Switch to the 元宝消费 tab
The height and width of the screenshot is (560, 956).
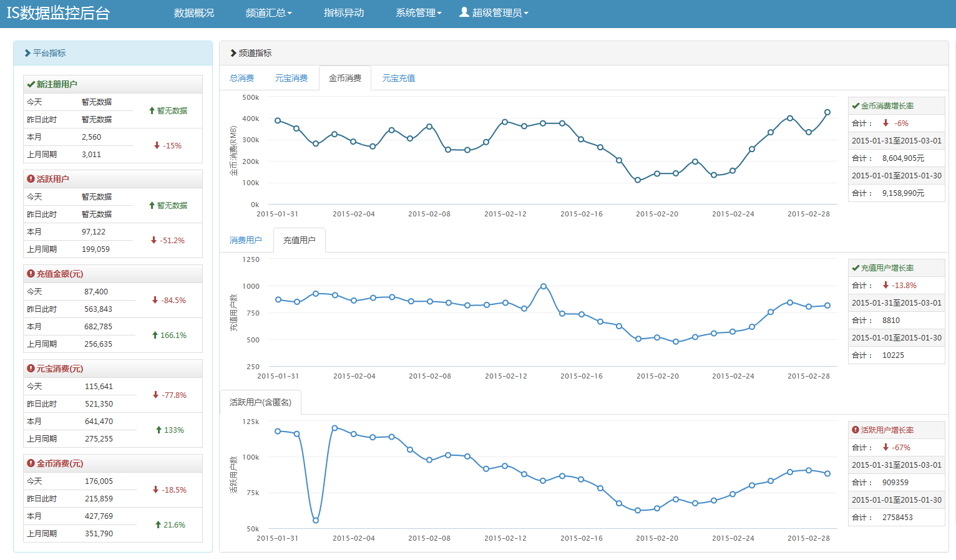pos(291,78)
